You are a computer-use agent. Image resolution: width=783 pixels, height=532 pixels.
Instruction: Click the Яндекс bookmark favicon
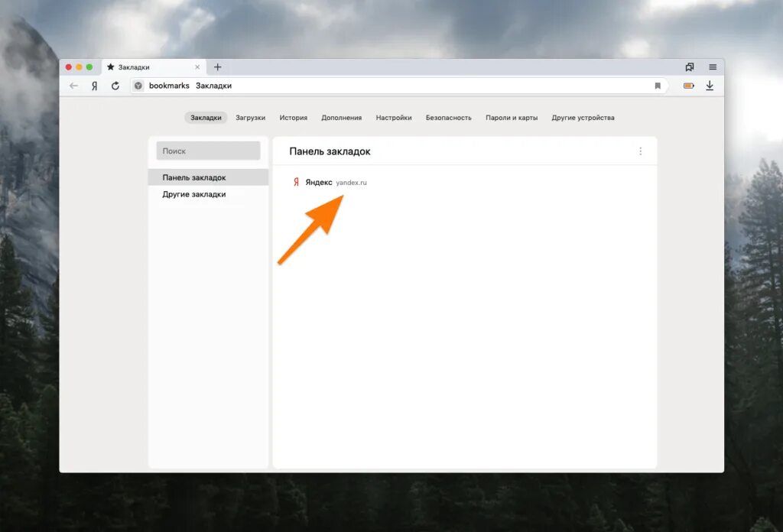pos(296,182)
